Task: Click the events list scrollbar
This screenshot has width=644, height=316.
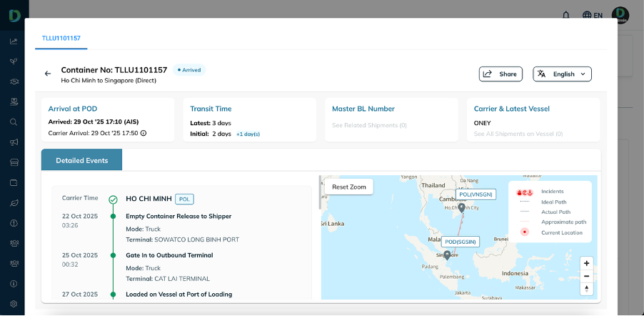Action: pos(319,193)
